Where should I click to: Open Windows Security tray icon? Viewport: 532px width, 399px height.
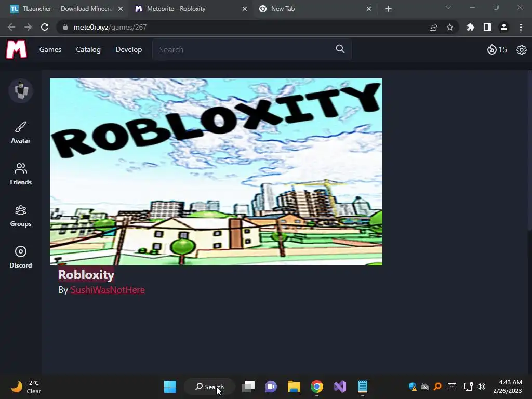[x=412, y=387]
